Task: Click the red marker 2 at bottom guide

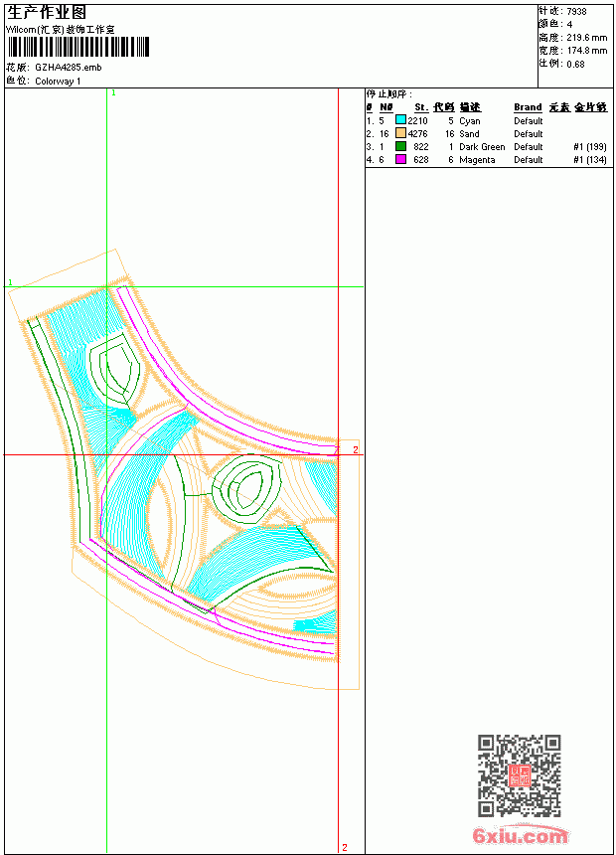Action: 345,847
